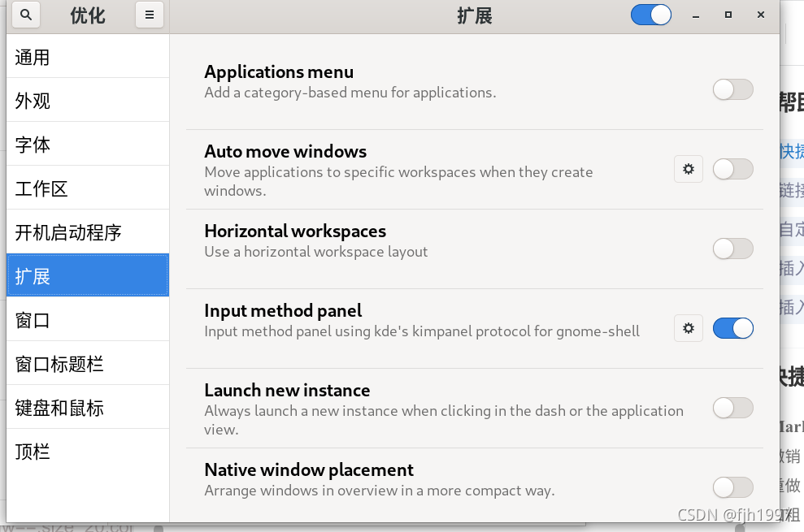This screenshot has width=804, height=532.
Task: Open Auto move windows gear settings
Action: 689,169
